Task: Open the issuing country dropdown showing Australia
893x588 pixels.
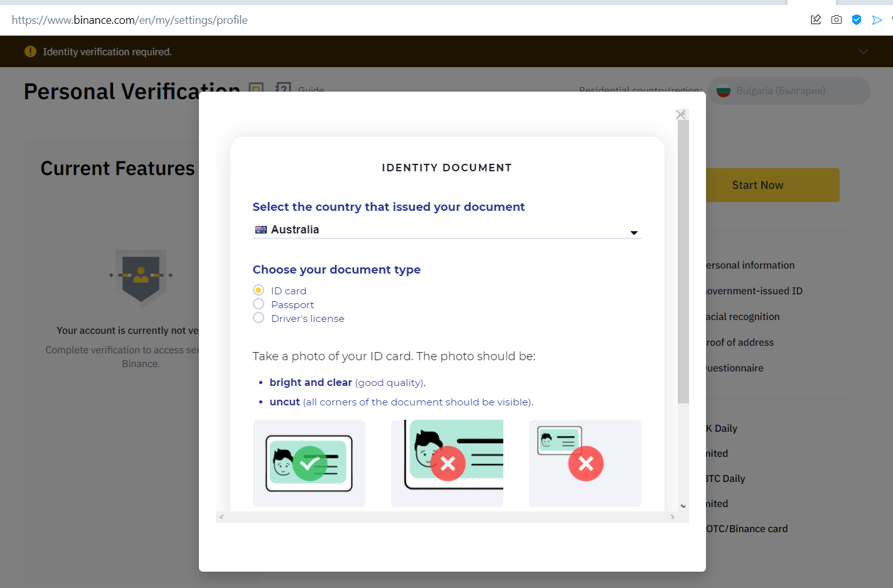Action: pyautogui.click(x=447, y=230)
